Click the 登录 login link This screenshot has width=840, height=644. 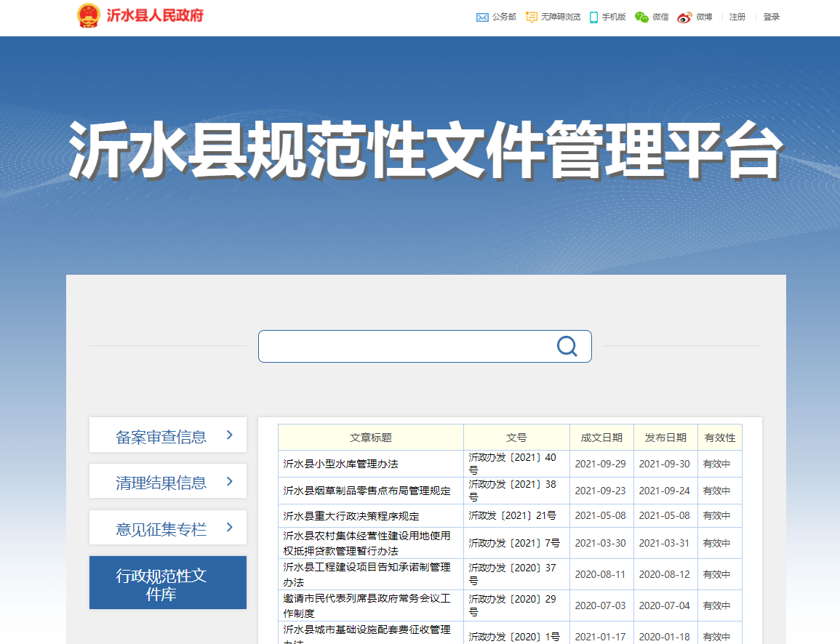772,17
